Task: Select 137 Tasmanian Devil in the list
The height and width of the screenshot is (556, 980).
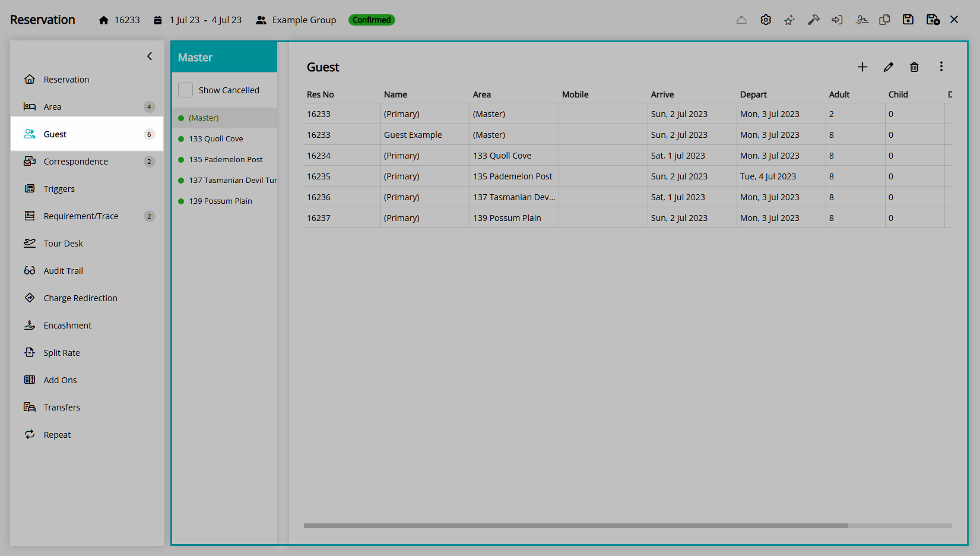Action: (x=225, y=181)
